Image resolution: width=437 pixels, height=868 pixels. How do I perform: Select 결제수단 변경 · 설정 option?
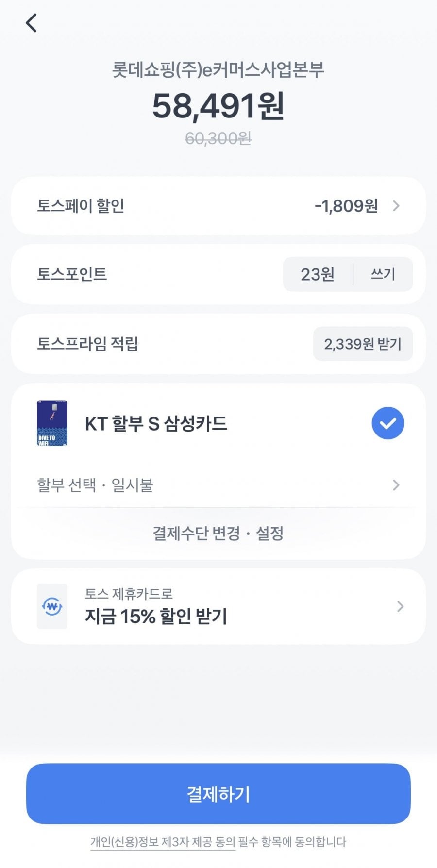point(218,533)
